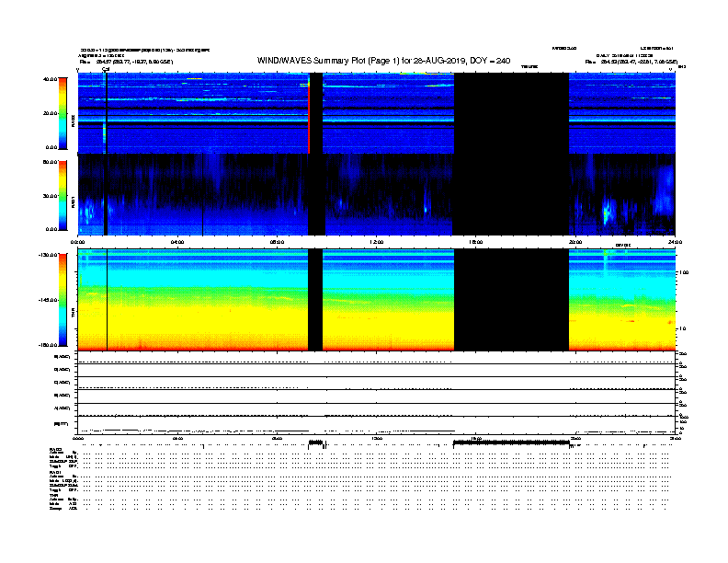This screenshot has width=728, height=563.
Task: Click the dense tick cluster below the 16:00–20:00 gap
Action: pos(511,442)
